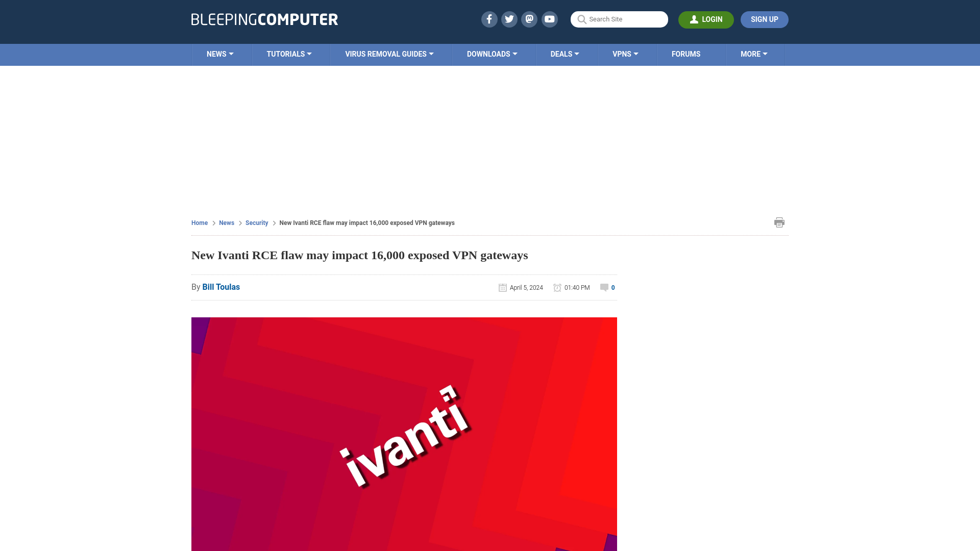Click the BleepingComputer Mastodon icon
Viewport: 980px width, 551px height.
coord(530,19)
